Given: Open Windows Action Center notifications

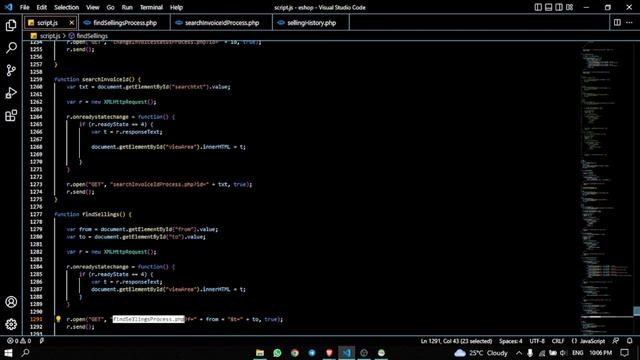Looking at the screenshot, I should click(624, 353).
